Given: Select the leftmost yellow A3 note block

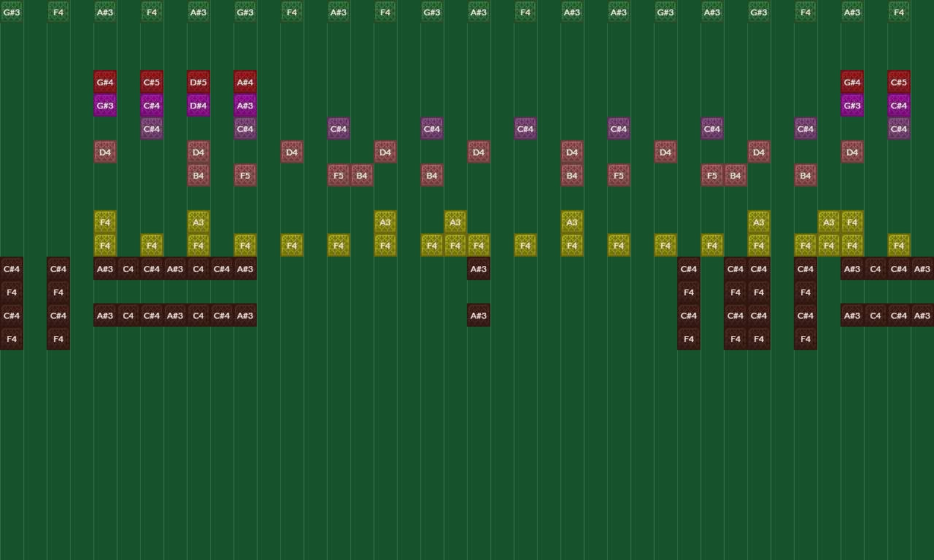Looking at the screenshot, I should pos(198,222).
